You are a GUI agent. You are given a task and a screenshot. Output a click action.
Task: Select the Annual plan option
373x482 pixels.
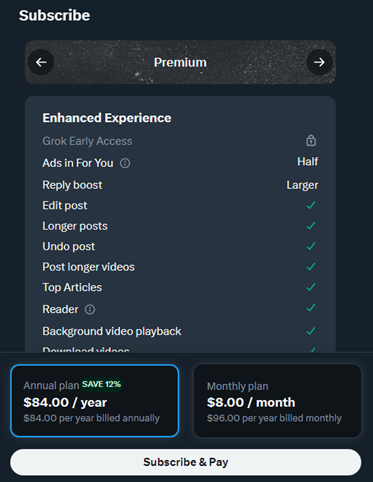pos(95,401)
